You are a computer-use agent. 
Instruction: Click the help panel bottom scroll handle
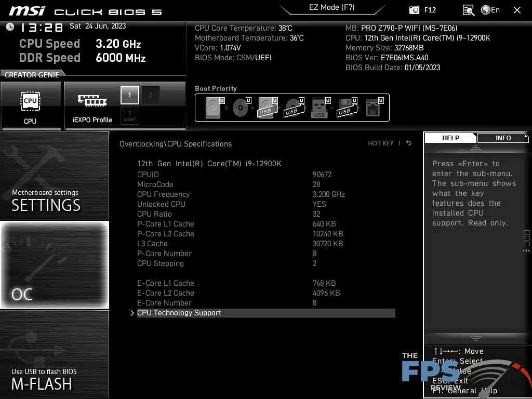tap(476, 338)
